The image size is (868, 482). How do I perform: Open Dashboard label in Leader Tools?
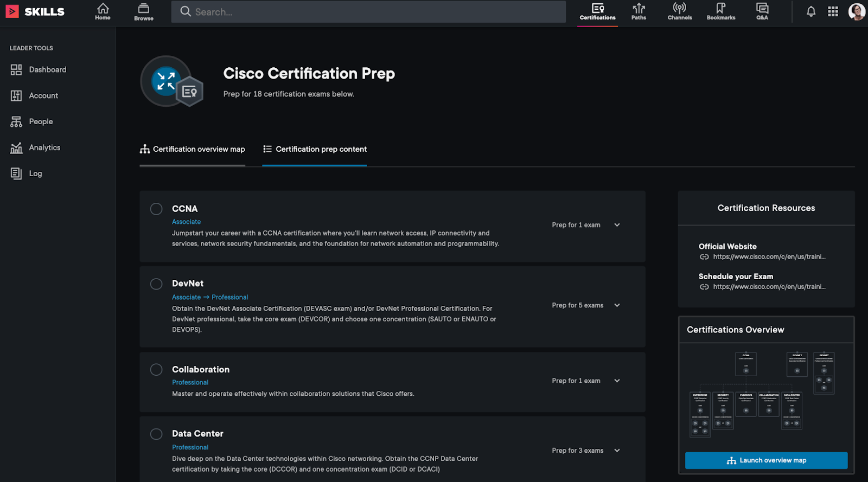point(48,69)
